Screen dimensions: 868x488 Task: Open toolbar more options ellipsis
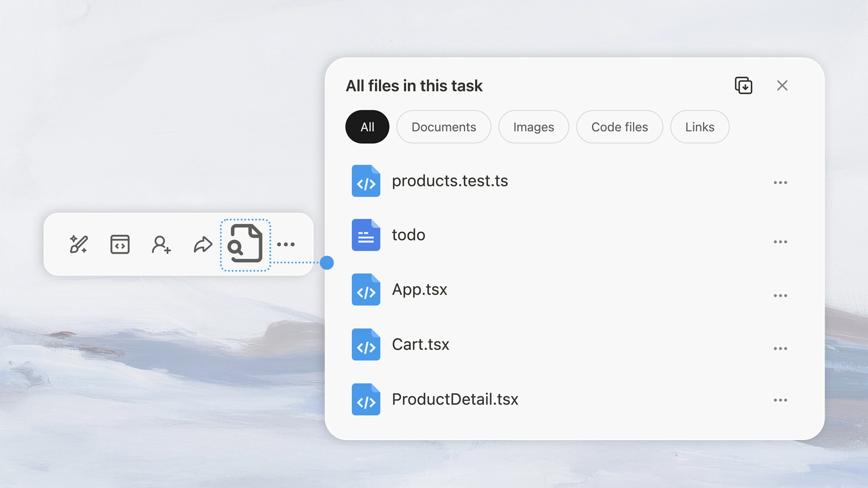click(286, 244)
